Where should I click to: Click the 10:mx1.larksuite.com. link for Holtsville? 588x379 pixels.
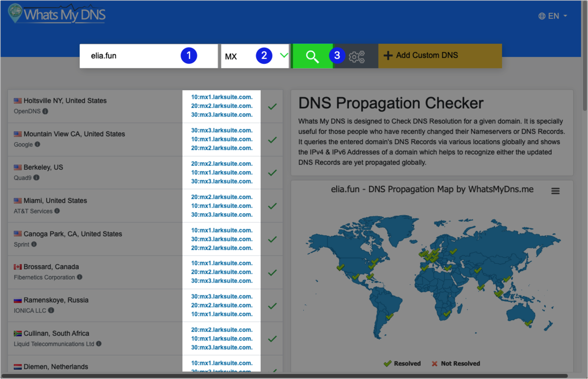pos(222,97)
